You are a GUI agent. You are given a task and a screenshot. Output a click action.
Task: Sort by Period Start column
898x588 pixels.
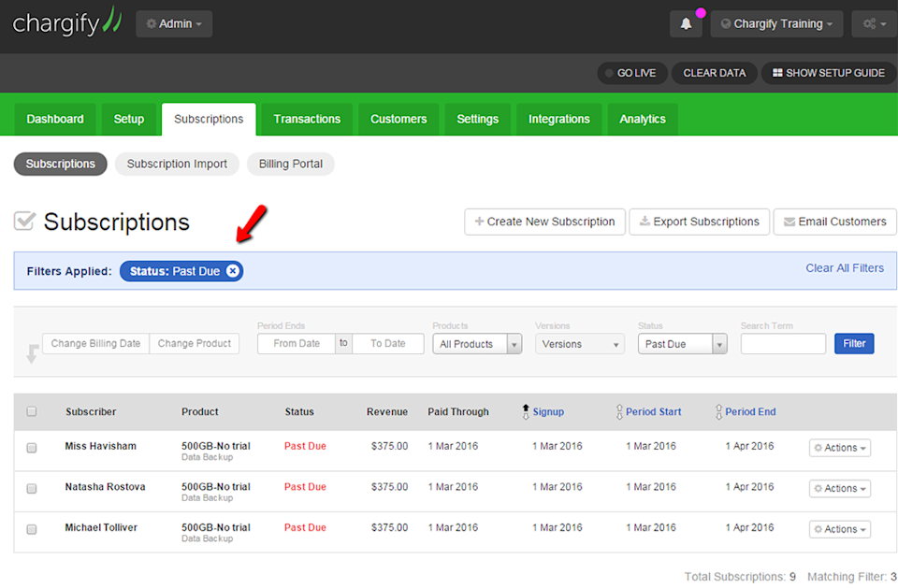(x=653, y=411)
